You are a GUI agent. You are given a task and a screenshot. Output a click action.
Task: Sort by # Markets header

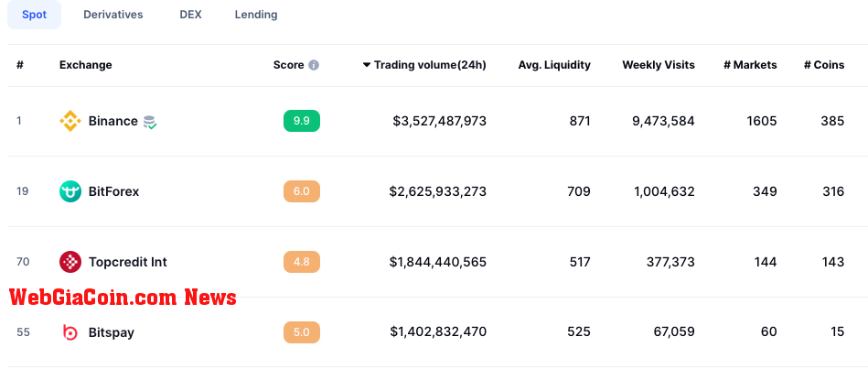tap(750, 65)
